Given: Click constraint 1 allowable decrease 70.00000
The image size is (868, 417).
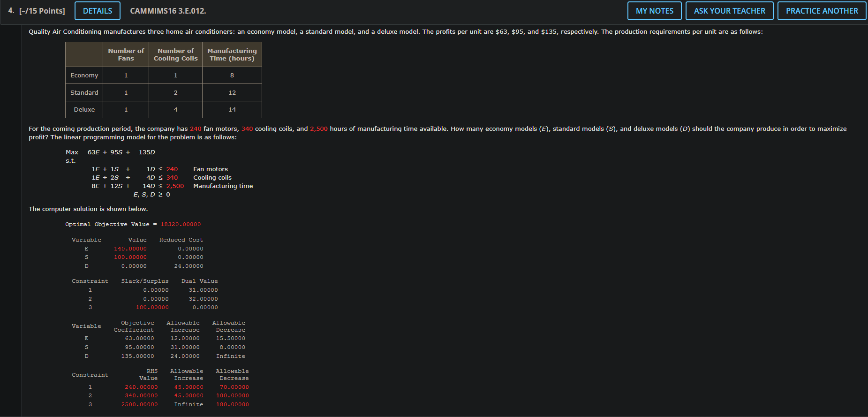Looking at the screenshot, I should 234,387.
